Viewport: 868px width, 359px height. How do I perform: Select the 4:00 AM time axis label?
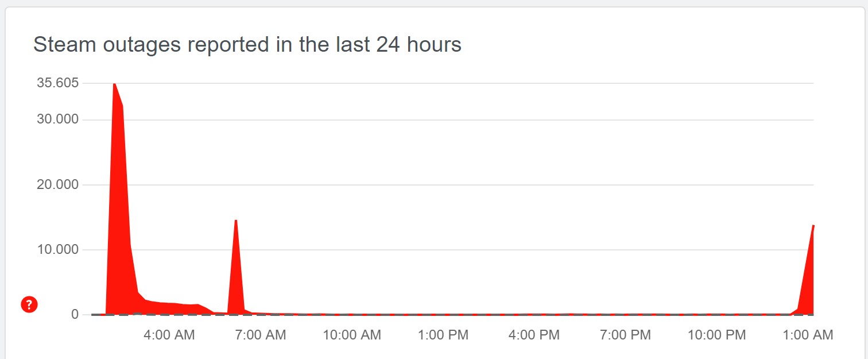pyautogui.click(x=169, y=335)
